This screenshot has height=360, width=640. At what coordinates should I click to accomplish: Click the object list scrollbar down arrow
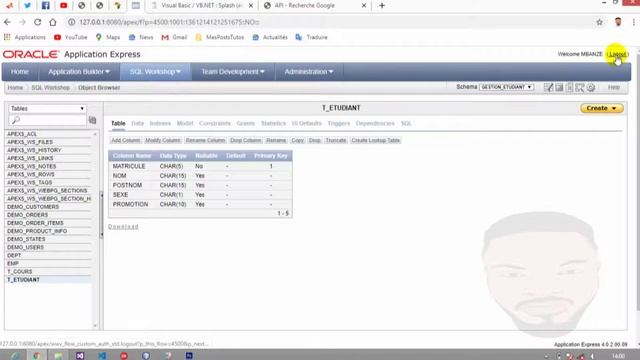95,326
